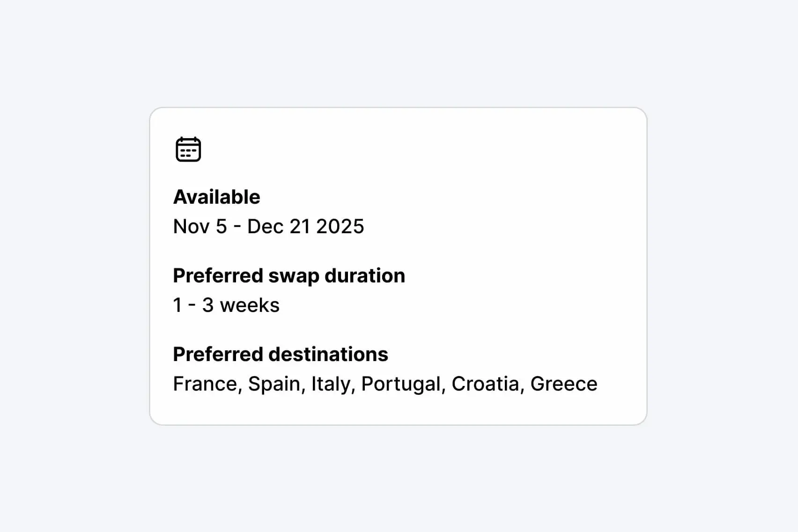Pick "Croatia" in the destinations list
798x532 pixels.
[486, 384]
